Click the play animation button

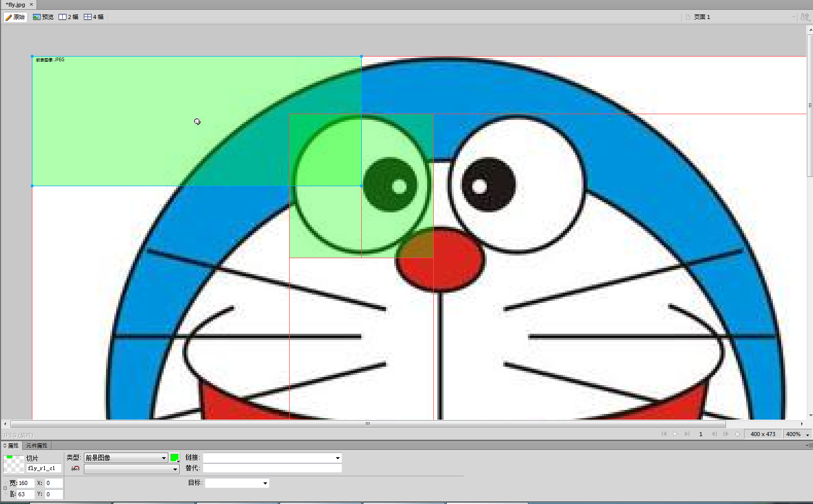[675, 434]
